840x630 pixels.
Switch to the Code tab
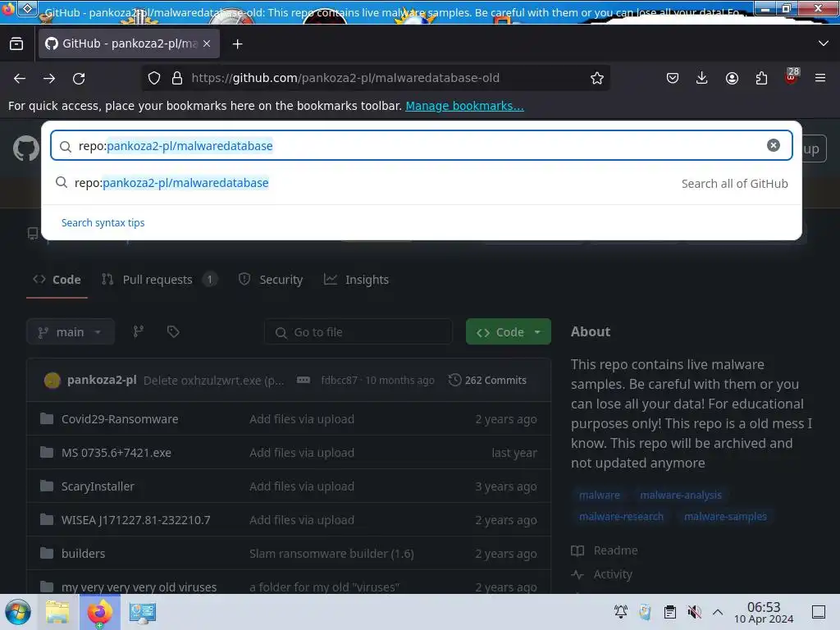(57, 280)
